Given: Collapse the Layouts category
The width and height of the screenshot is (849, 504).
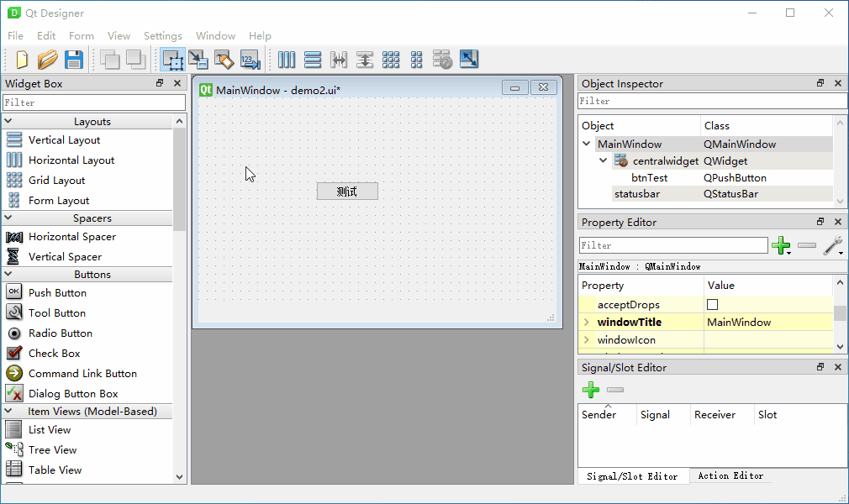Looking at the screenshot, I should click(8, 121).
